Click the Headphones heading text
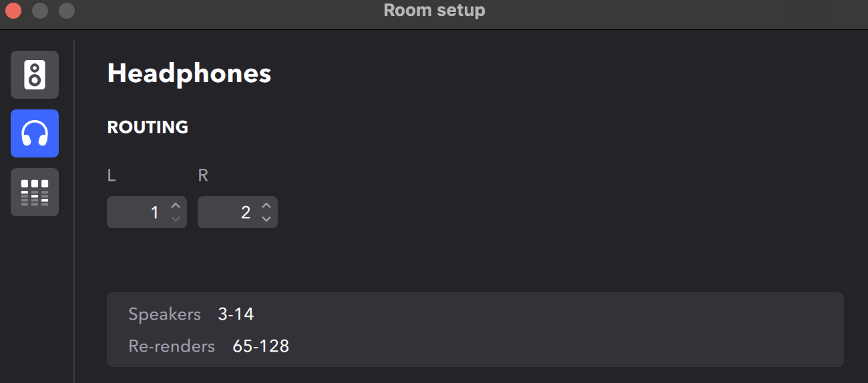The image size is (868, 383). 189,73
